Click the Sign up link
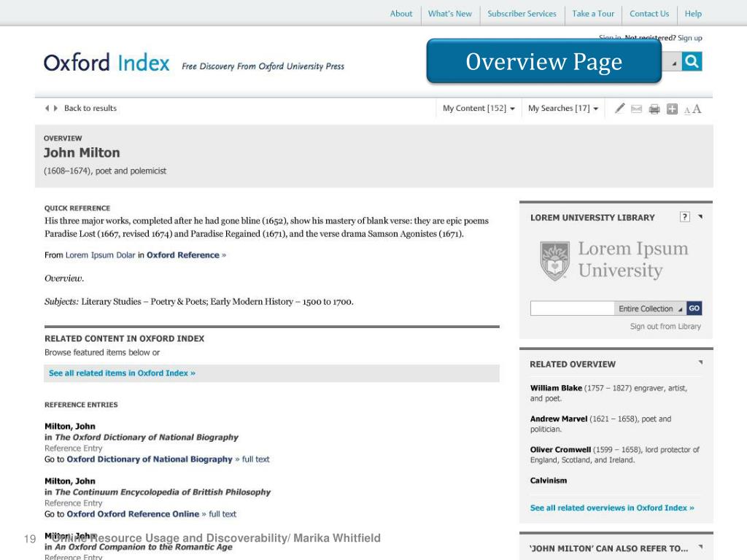Viewport: 747px width, 560px height. point(690,38)
